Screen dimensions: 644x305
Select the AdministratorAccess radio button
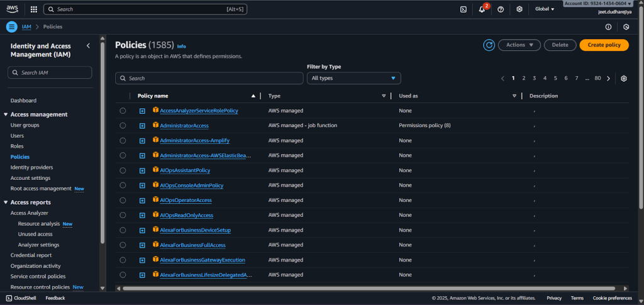[x=123, y=126]
